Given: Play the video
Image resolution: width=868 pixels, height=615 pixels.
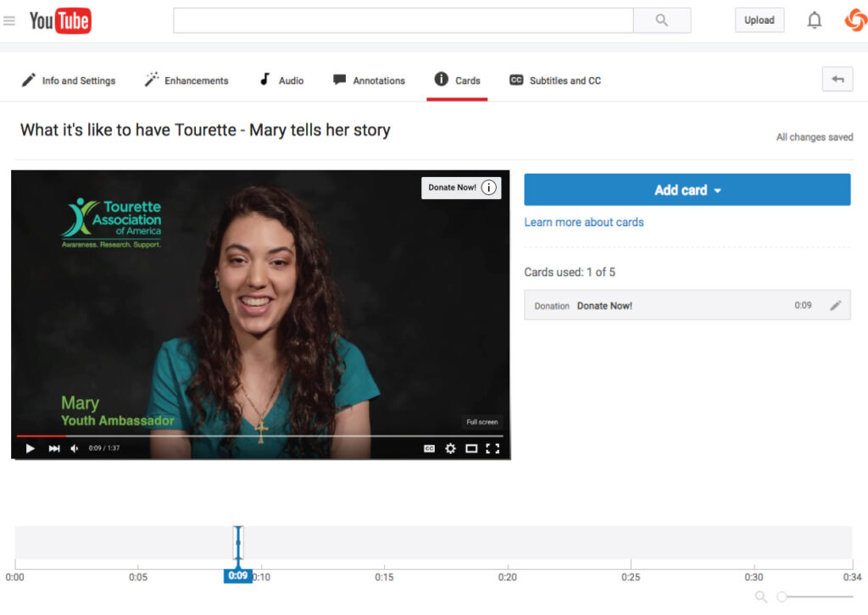Looking at the screenshot, I should pyautogui.click(x=31, y=448).
